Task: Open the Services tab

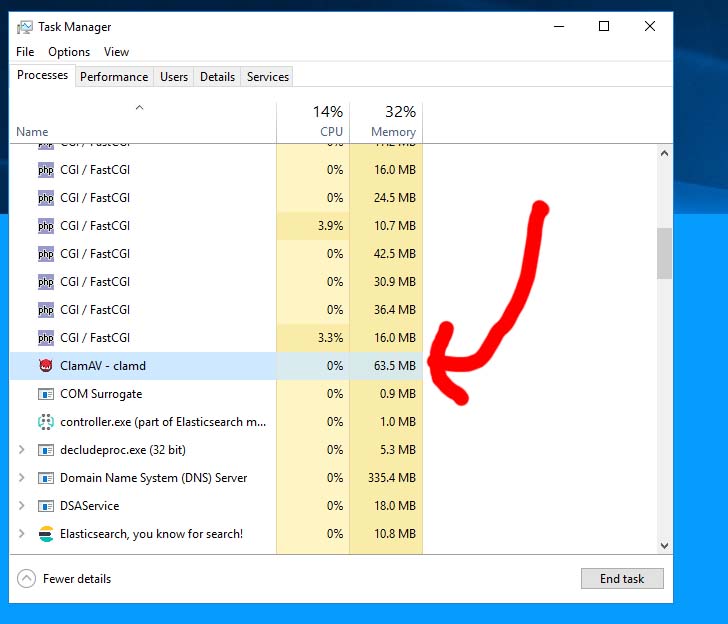Action: click(x=268, y=77)
